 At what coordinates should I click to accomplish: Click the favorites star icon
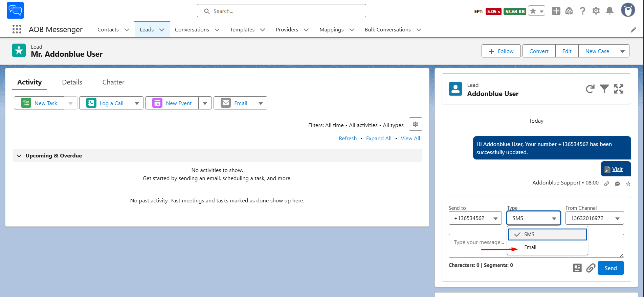(x=533, y=11)
